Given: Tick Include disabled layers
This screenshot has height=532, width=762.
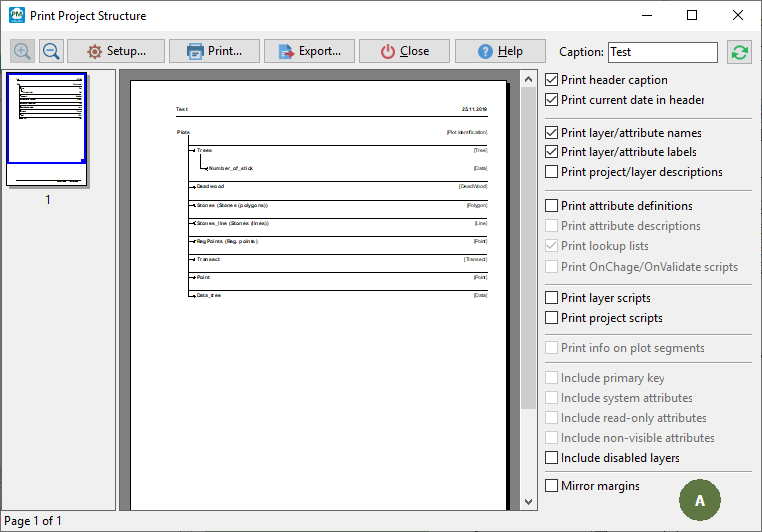Looking at the screenshot, I should click(552, 458).
